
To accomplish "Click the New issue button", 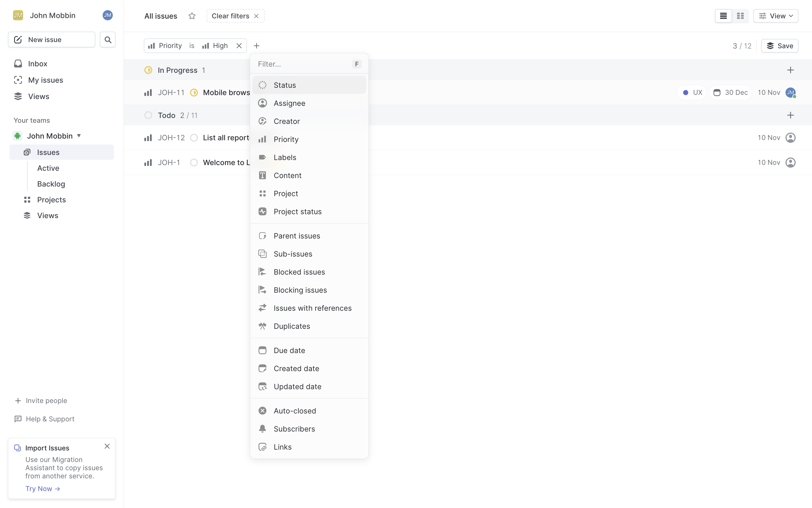I will coord(52,40).
